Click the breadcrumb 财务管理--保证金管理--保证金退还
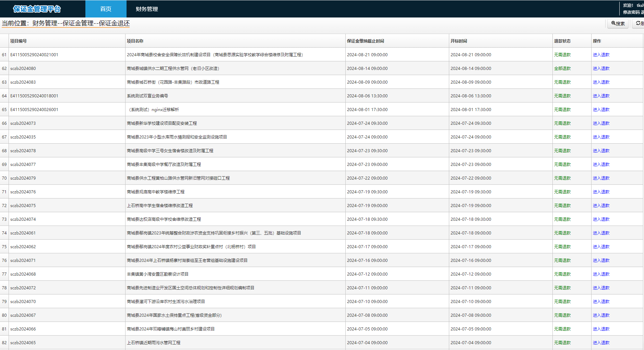 (x=81, y=23)
